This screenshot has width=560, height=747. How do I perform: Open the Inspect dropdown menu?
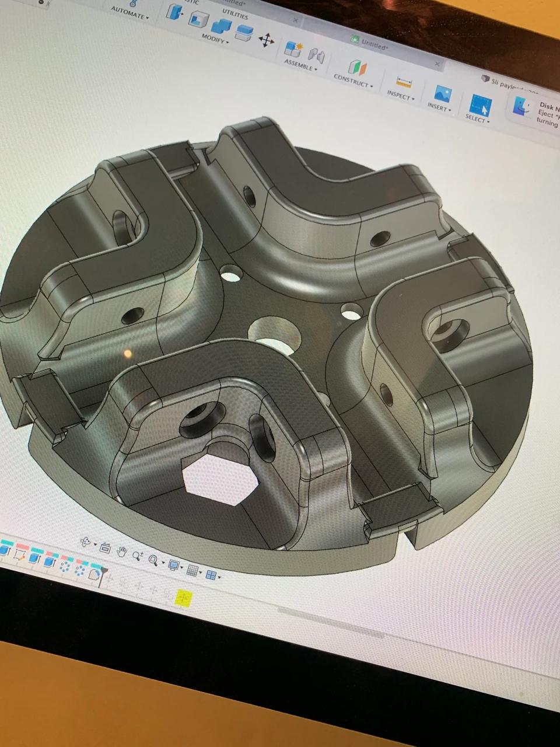(401, 95)
